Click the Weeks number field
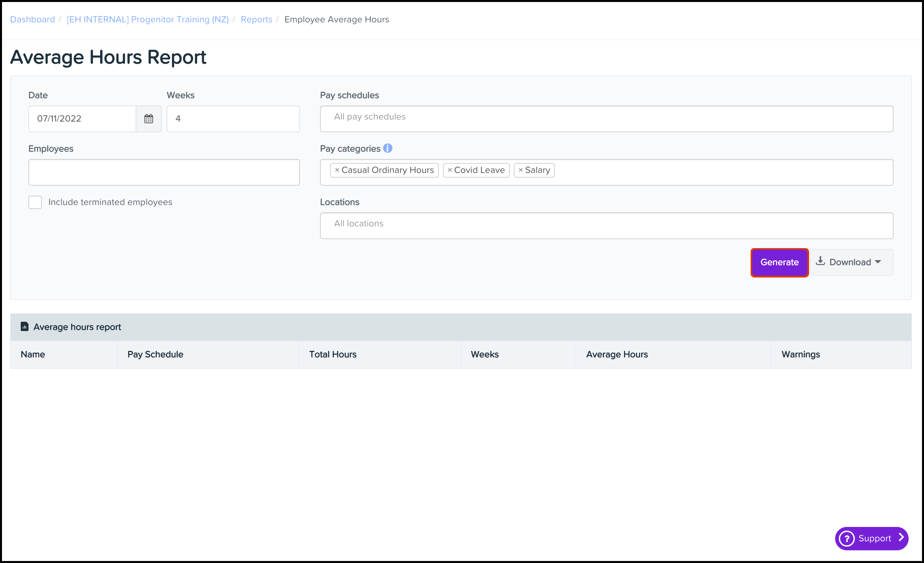The image size is (924, 563). click(233, 119)
